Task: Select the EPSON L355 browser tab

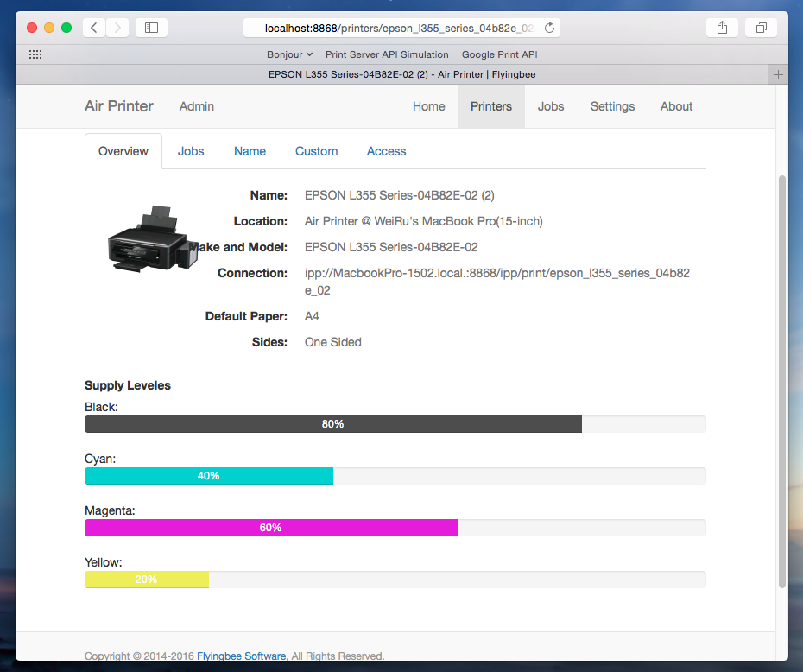Action: (402, 74)
